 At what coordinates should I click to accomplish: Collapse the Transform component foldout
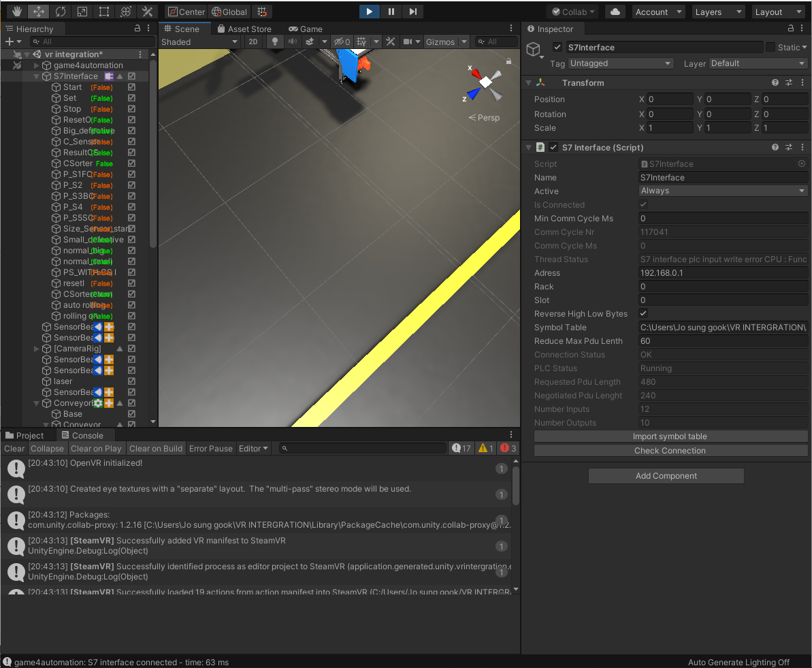pos(529,82)
